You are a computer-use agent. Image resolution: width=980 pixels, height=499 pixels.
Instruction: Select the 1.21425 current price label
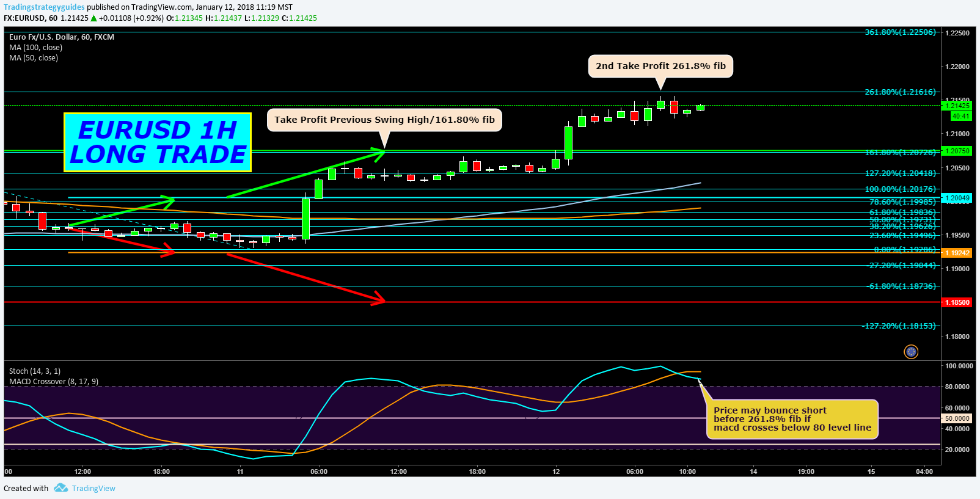(957, 106)
